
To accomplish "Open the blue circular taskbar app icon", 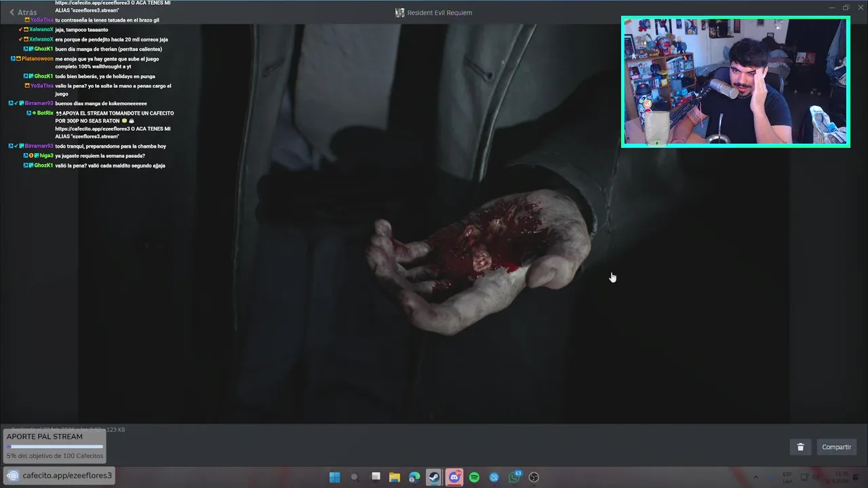I will 494,477.
